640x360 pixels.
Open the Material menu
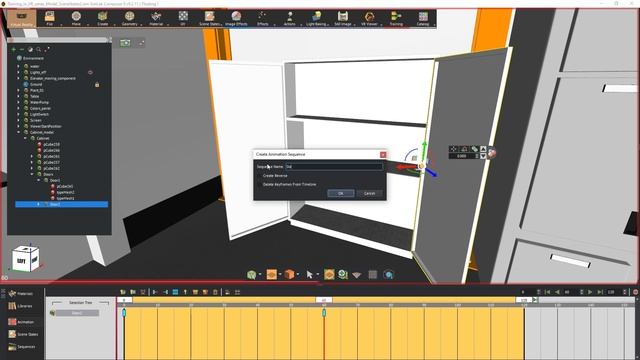coord(156,18)
